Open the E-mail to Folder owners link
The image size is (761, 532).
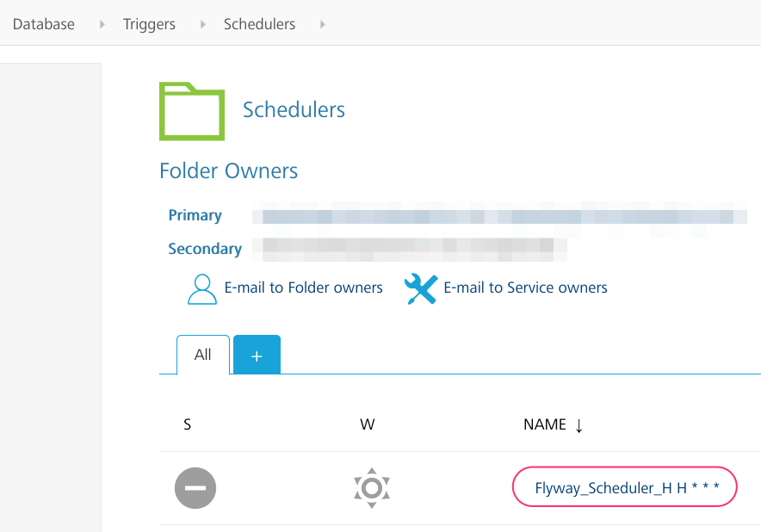303,288
